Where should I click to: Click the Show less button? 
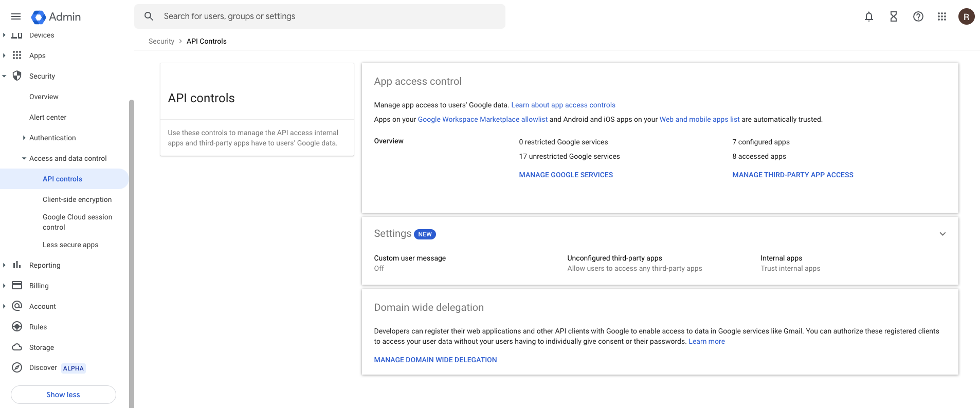coord(63,395)
